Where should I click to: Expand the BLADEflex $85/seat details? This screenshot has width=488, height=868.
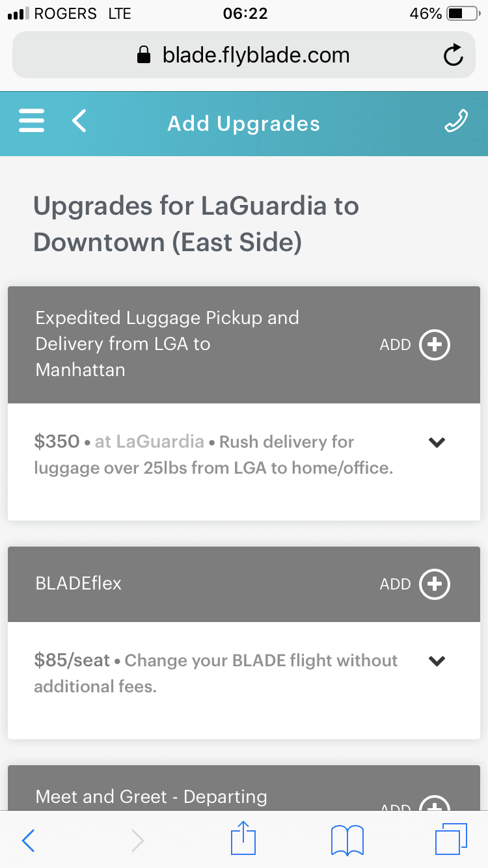437,661
